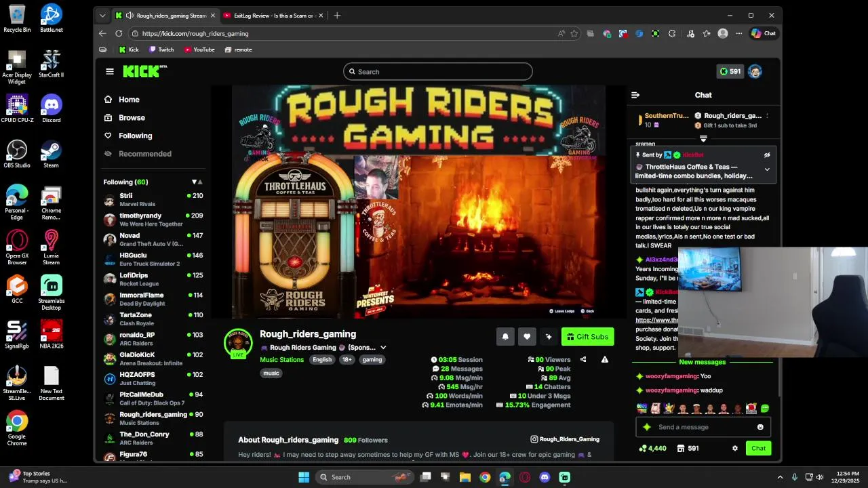Open Novad channel in Following list
This screenshot has width=868, height=488.
[153, 239]
